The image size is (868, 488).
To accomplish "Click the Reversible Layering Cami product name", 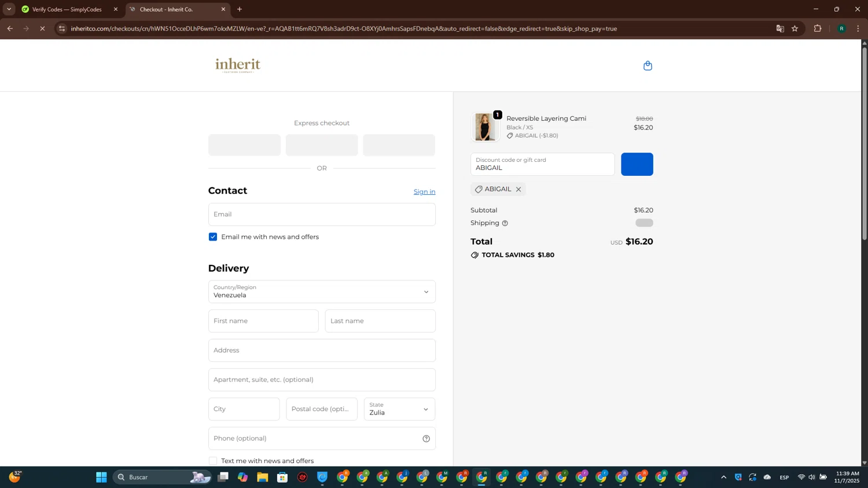I will [x=546, y=119].
